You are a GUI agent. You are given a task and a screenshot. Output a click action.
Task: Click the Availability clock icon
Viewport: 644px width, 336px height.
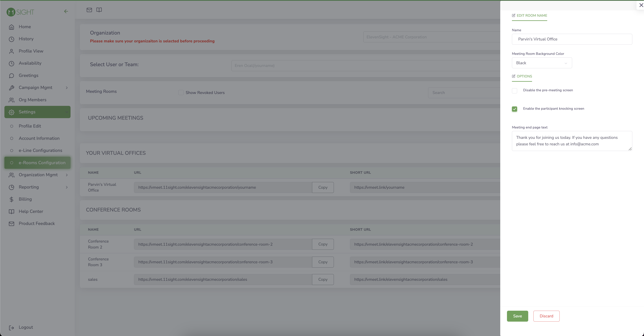11,63
